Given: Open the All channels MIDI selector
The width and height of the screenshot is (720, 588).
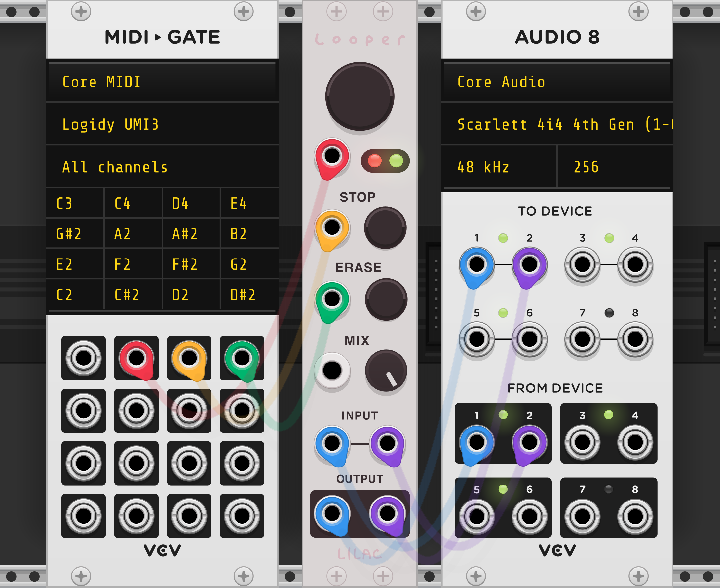Looking at the screenshot, I should pyautogui.click(x=162, y=167).
